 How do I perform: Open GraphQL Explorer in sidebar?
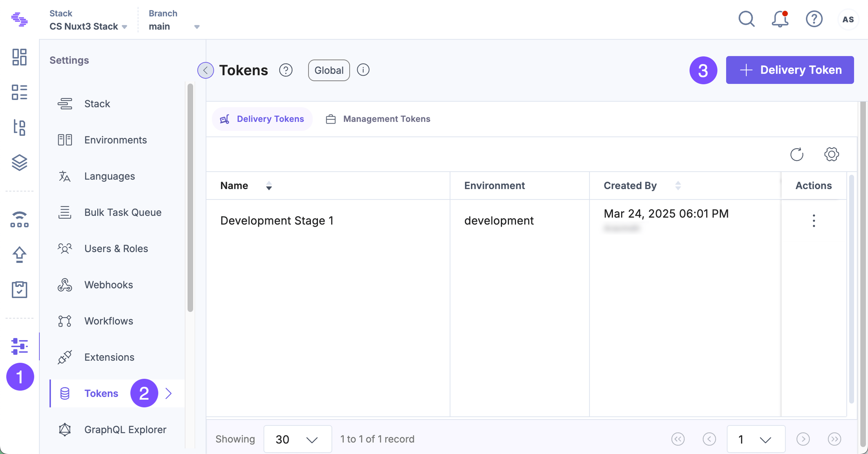[x=117, y=430]
